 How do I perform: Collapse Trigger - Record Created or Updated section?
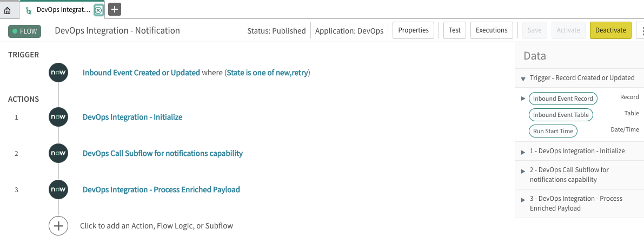[x=523, y=78]
